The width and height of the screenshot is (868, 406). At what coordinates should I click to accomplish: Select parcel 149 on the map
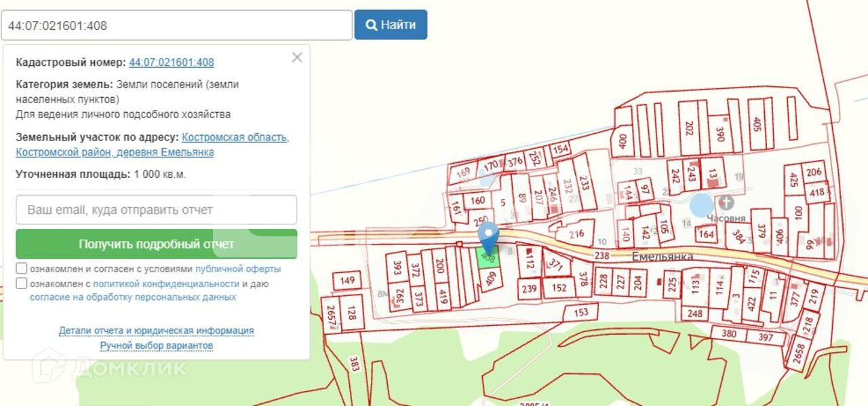click(x=347, y=280)
